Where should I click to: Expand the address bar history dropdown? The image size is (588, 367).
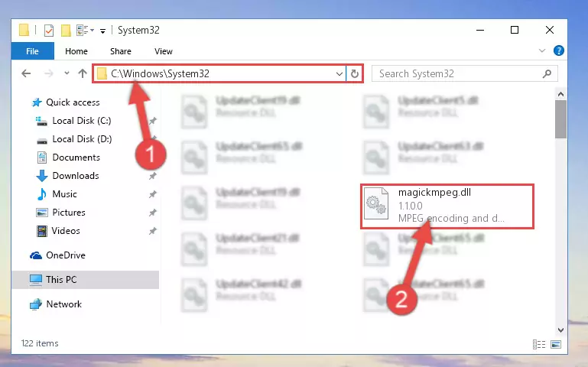click(x=339, y=74)
